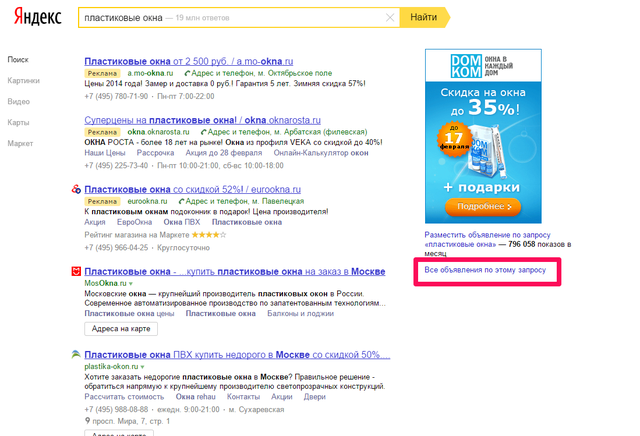
Task: Click the eurookna favicon icon
Action: coord(76,189)
